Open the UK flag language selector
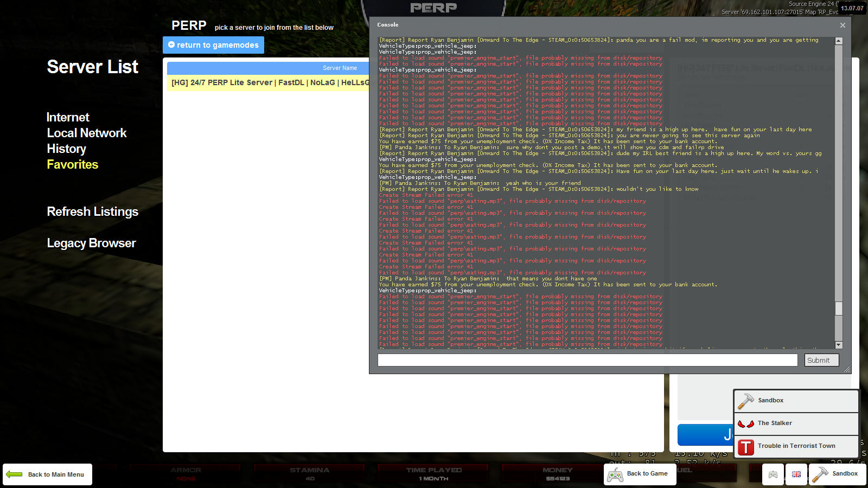 click(796, 474)
